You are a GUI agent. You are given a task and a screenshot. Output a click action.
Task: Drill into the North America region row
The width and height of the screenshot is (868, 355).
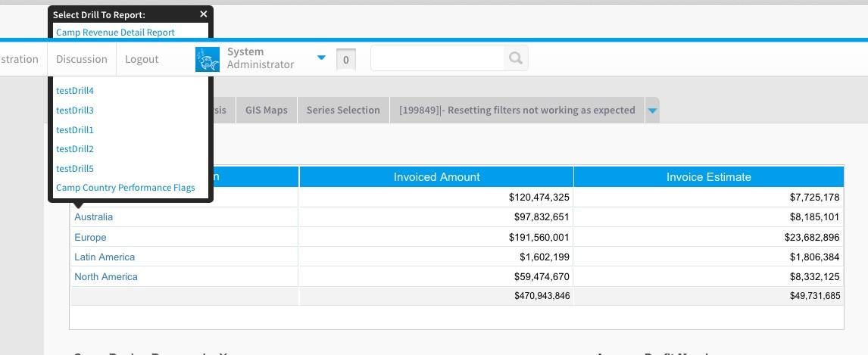coord(106,276)
